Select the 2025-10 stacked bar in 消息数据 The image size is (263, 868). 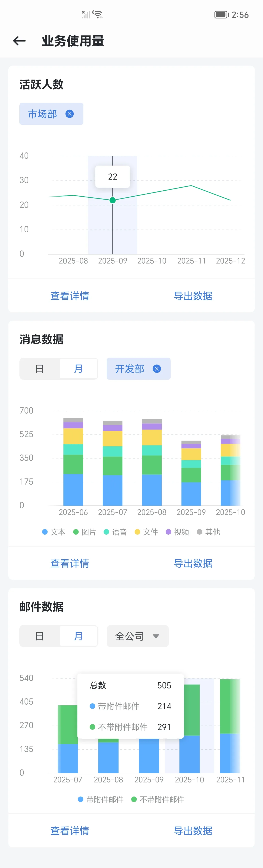click(x=231, y=470)
